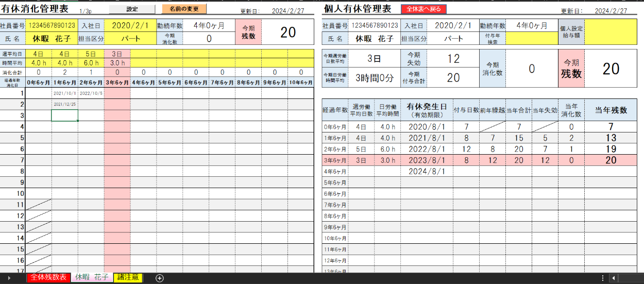Click the pink 3.0 h 時間平均 cell
Screen dimensions: 644x284
[117, 63]
